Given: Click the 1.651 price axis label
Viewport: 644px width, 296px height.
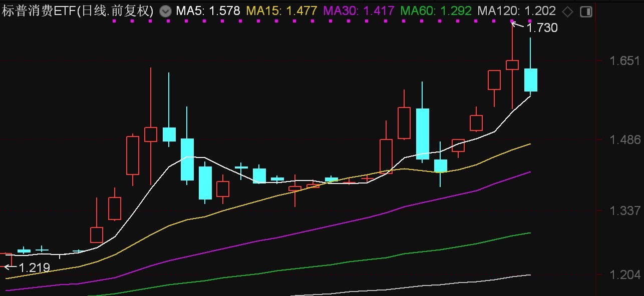Looking at the screenshot, I should click(x=625, y=61).
